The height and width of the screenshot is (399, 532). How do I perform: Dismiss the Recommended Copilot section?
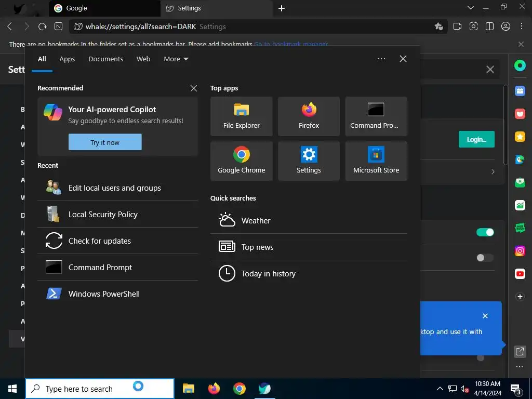[194, 88]
